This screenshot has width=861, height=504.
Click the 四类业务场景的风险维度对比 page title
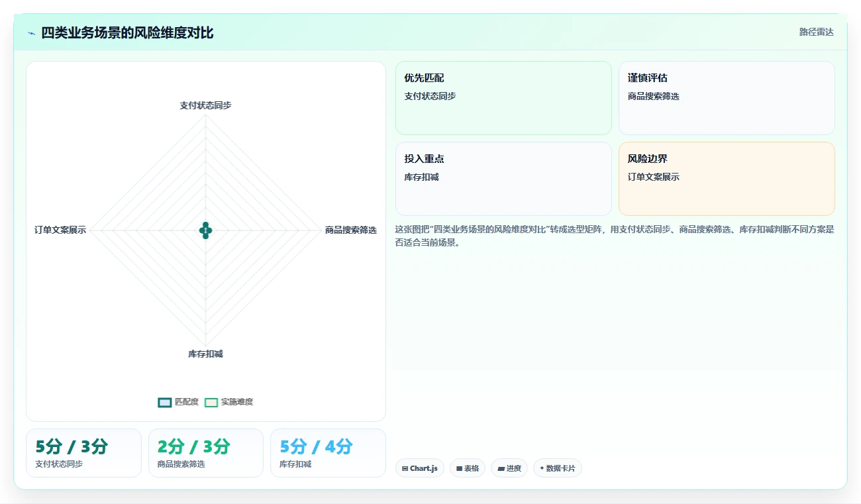[x=127, y=32]
